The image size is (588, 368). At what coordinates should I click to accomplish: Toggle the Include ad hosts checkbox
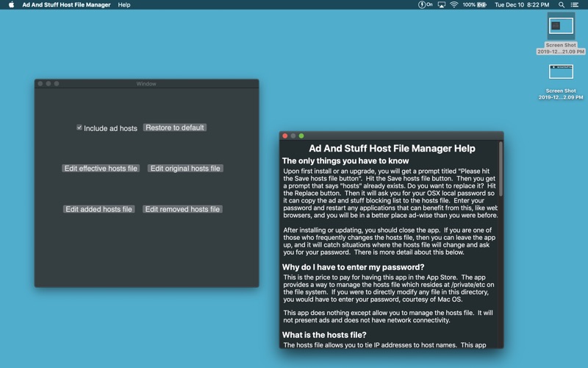79,127
